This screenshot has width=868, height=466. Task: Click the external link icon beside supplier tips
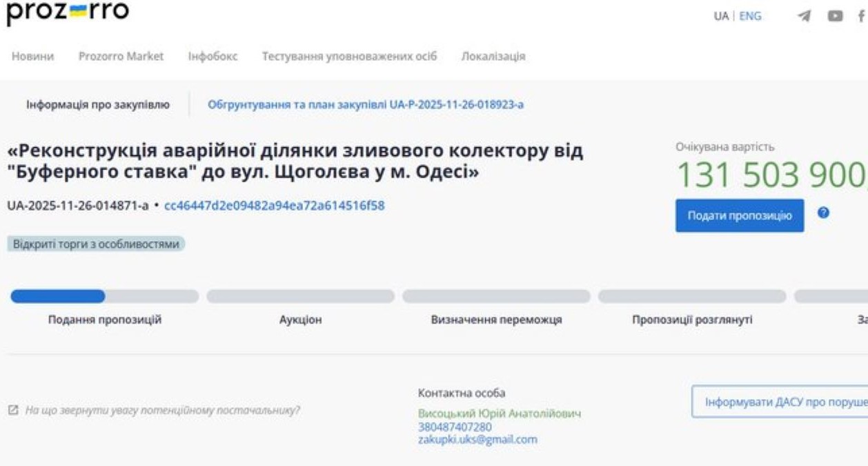tap(13, 410)
